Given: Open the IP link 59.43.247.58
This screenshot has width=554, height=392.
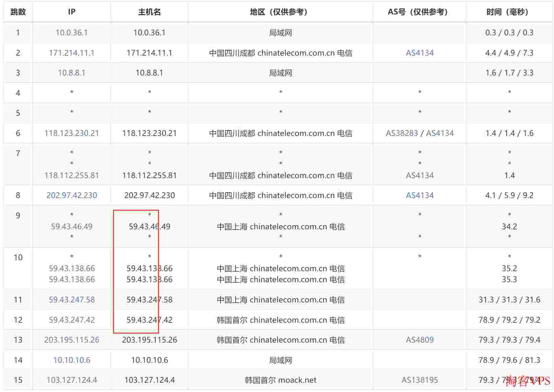Looking at the screenshot, I should pyautogui.click(x=71, y=300).
